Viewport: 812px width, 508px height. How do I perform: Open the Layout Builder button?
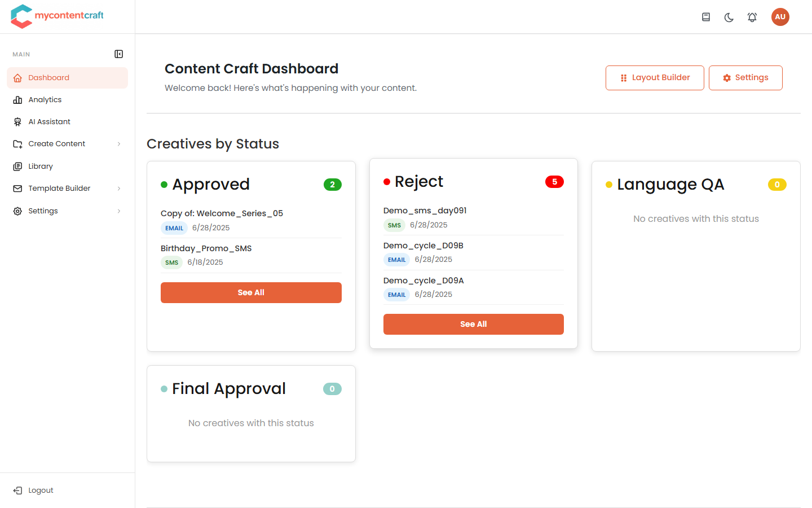[655, 78]
